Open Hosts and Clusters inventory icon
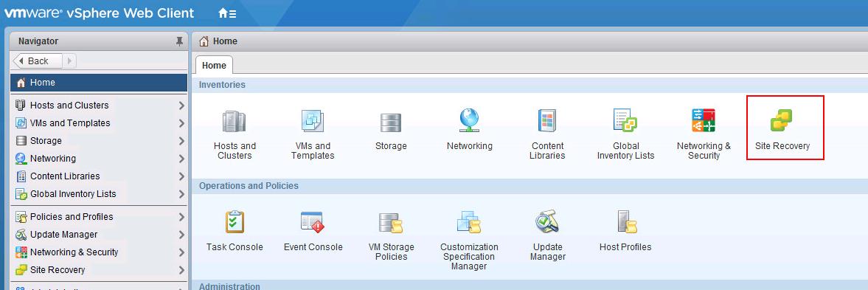The image size is (868, 290). (x=235, y=122)
